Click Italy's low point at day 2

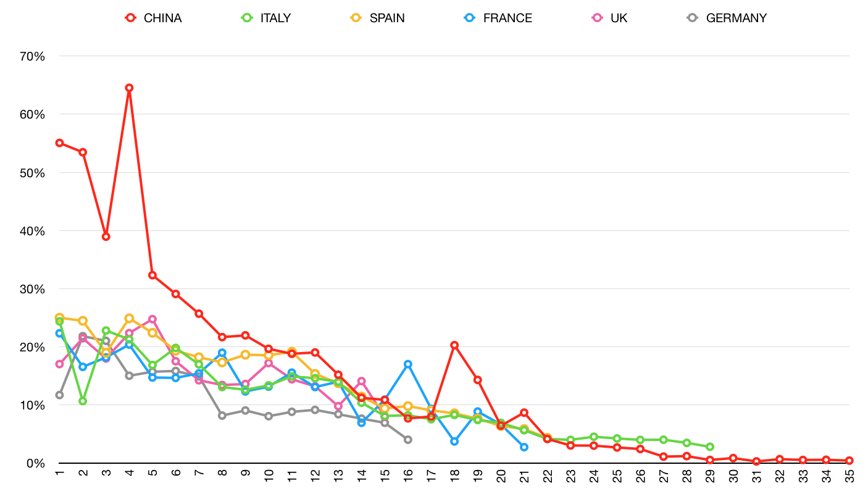click(x=83, y=401)
